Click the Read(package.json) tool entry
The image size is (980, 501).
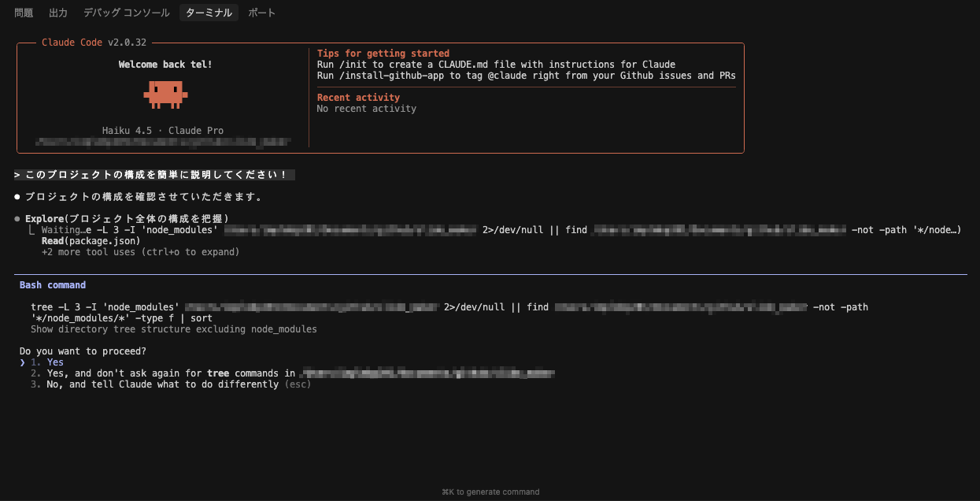[91, 241]
